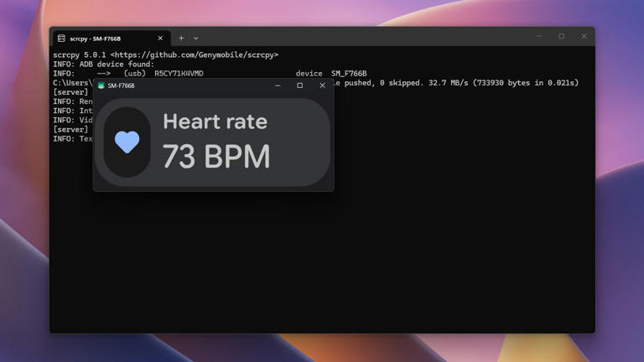Click the scrcpy GitHub URL in terminal
This screenshot has height=362, width=644.
(195, 54)
